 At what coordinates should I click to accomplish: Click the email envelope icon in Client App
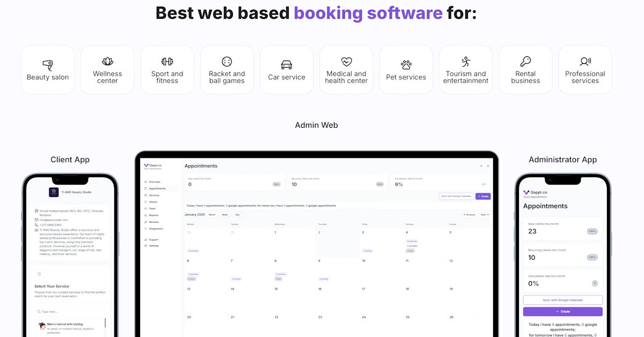point(36,220)
